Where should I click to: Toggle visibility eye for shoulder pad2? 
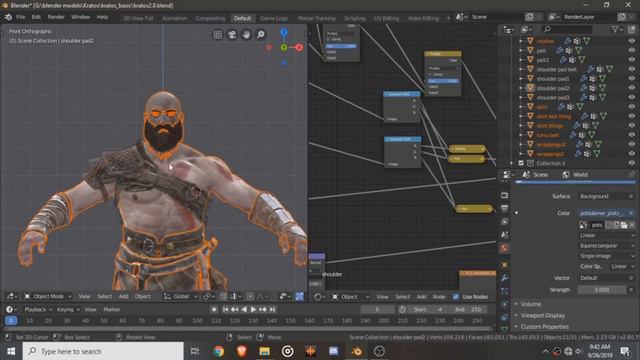pyautogui.click(x=632, y=88)
